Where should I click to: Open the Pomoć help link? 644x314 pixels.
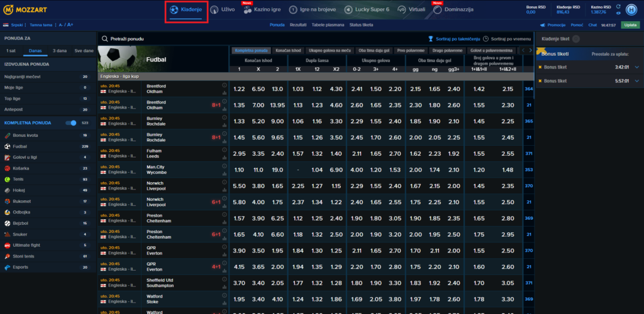click(x=577, y=25)
